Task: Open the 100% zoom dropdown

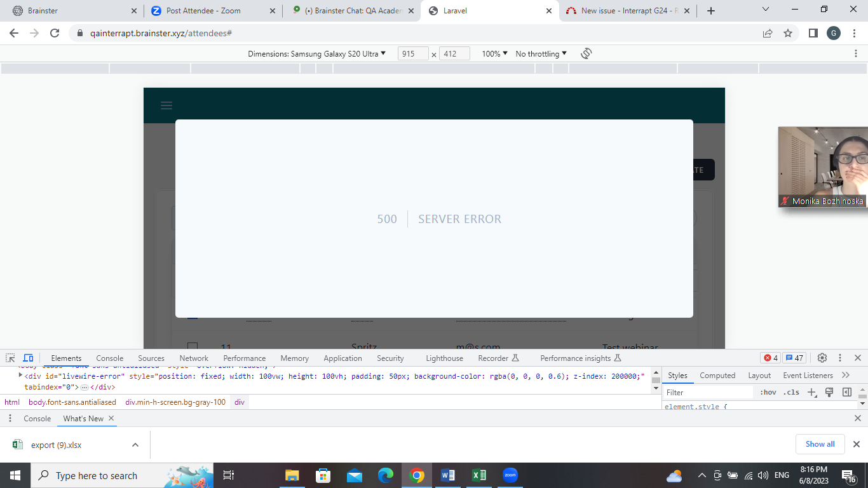Action: point(494,54)
